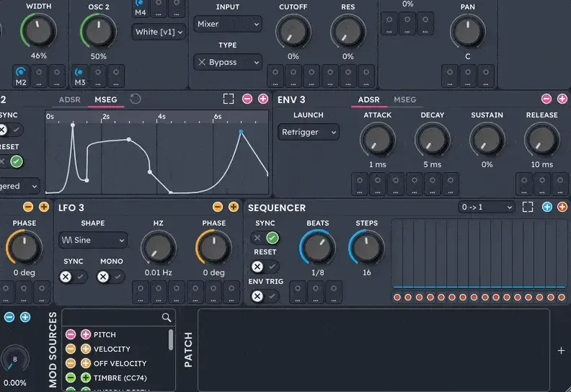Click the pink plus icon next to PITCH
The width and height of the screenshot is (571, 392).
86,334
